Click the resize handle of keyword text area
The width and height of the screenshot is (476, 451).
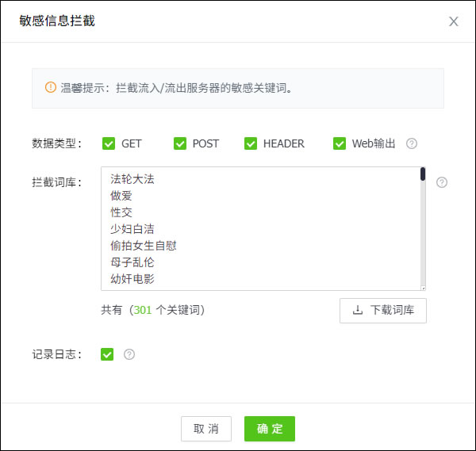423,288
